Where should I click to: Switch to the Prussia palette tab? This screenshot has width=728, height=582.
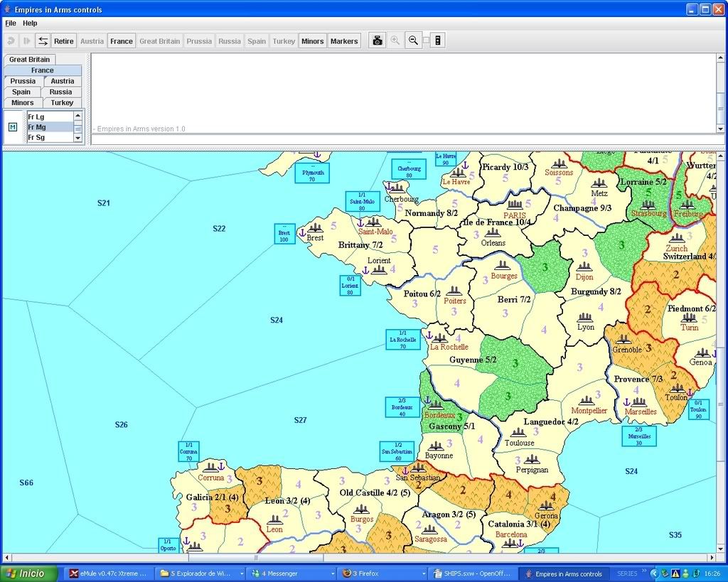pyautogui.click(x=23, y=81)
